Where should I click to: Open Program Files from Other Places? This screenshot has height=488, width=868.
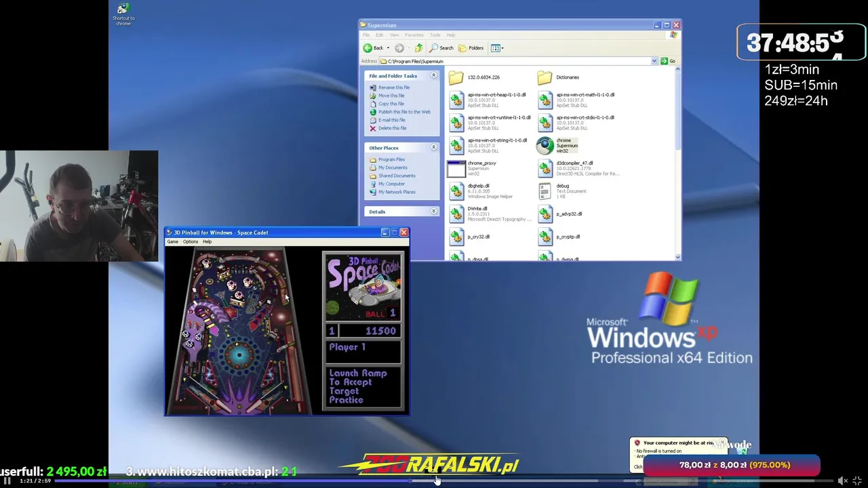387,159
